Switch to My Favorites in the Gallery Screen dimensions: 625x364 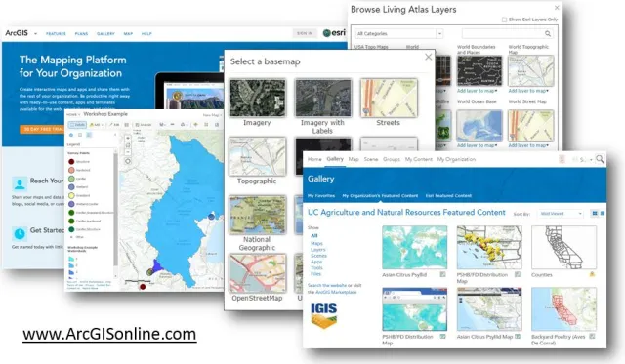pos(321,195)
